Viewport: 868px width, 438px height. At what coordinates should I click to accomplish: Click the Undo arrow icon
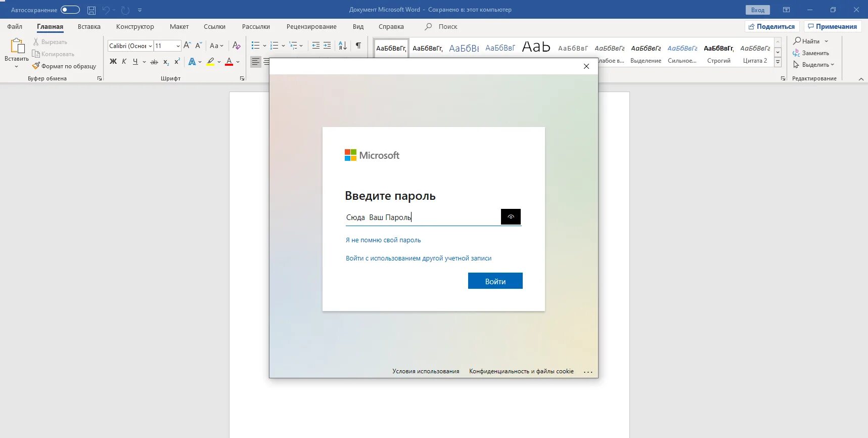click(x=106, y=10)
